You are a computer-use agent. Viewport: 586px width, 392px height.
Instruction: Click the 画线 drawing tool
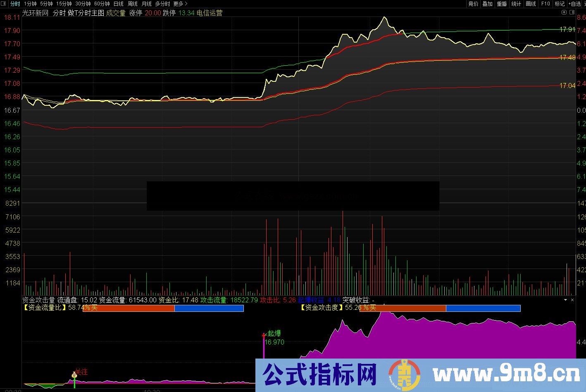[530, 4]
